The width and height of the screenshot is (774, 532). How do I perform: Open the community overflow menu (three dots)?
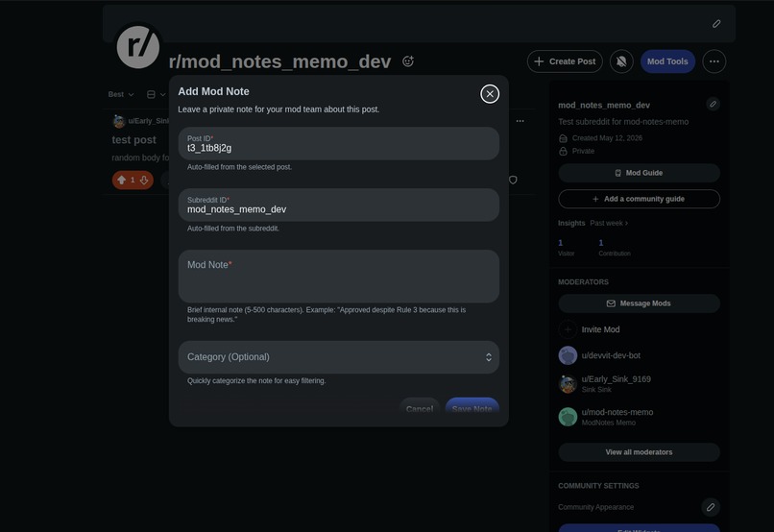point(714,61)
